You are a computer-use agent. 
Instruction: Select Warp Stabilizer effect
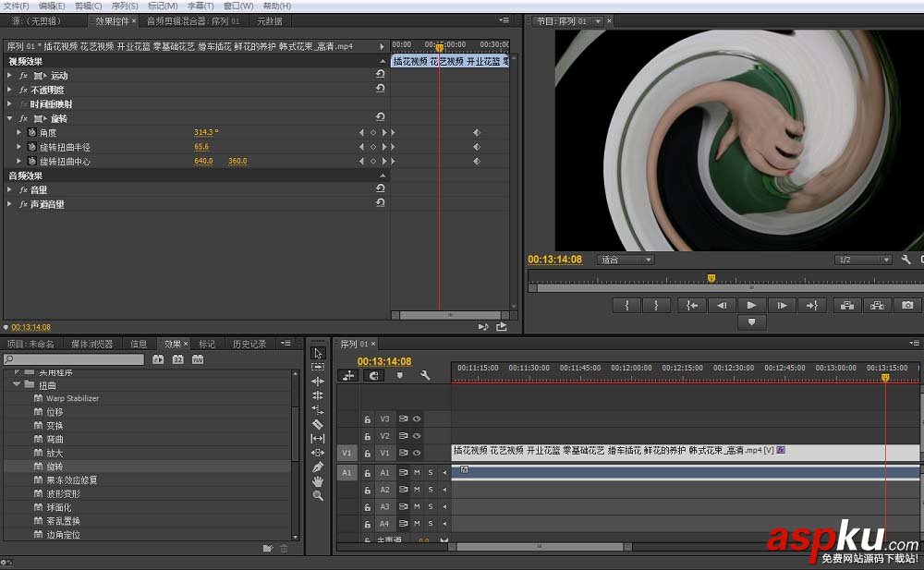72,398
